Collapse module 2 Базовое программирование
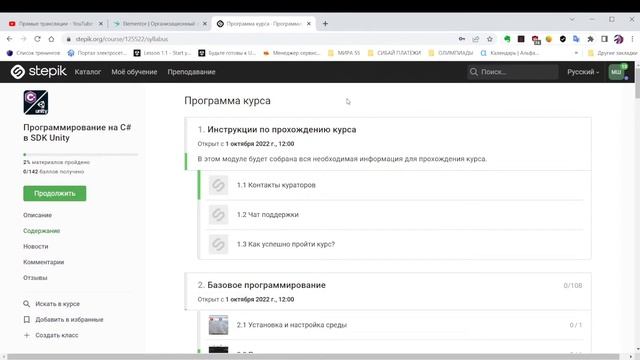The width and height of the screenshot is (640, 360). point(267,285)
